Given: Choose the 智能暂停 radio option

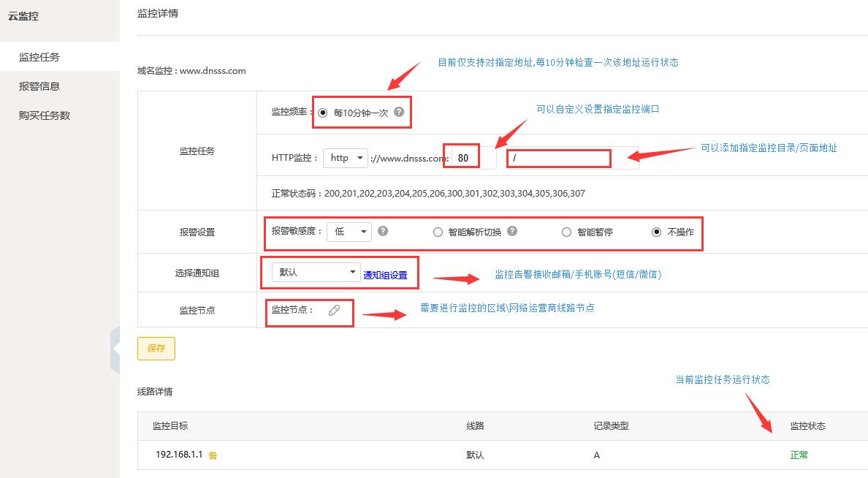Looking at the screenshot, I should pos(566,232).
